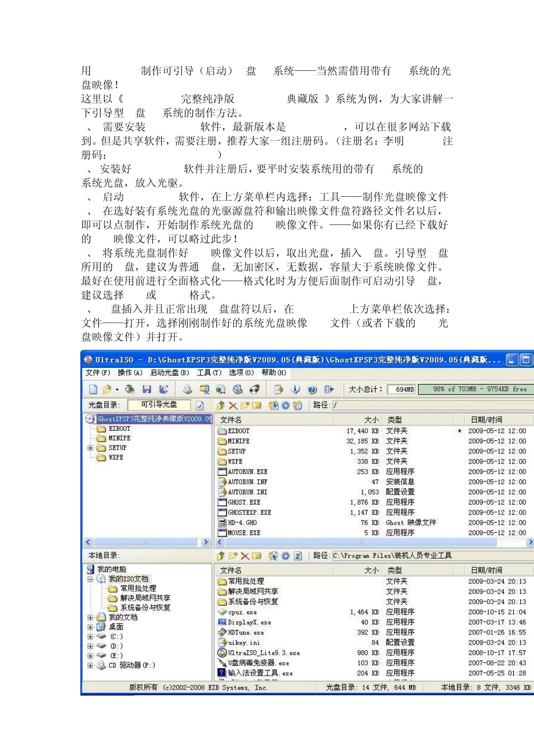Expand the SETUP folder in disc tree

tap(90, 448)
